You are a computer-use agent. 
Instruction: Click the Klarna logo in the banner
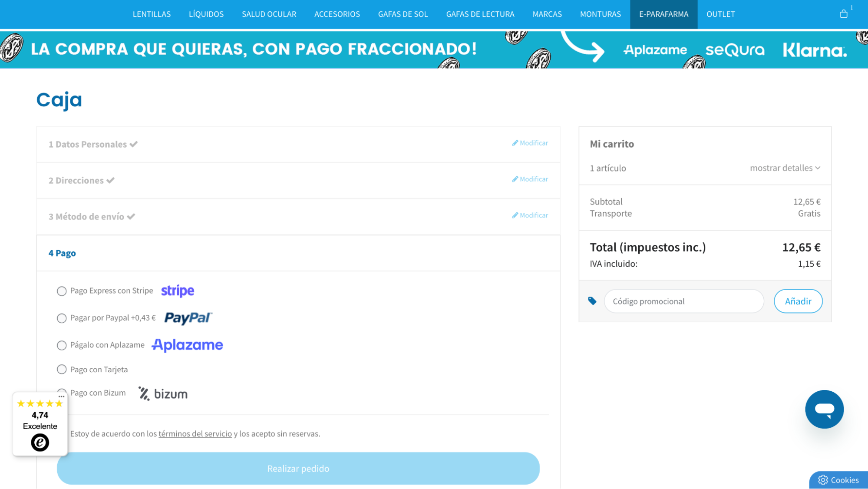[x=815, y=50]
